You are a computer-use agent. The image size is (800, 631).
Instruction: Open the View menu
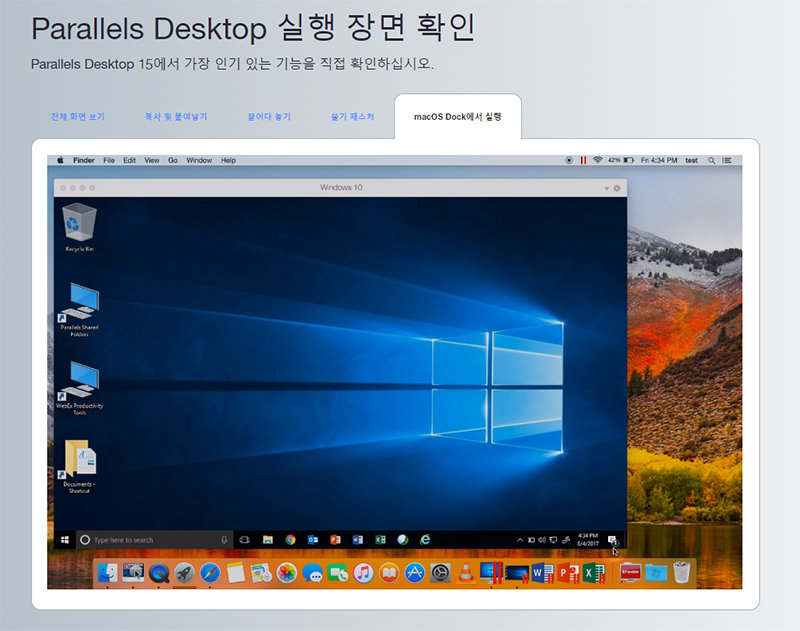(x=152, y=160)
